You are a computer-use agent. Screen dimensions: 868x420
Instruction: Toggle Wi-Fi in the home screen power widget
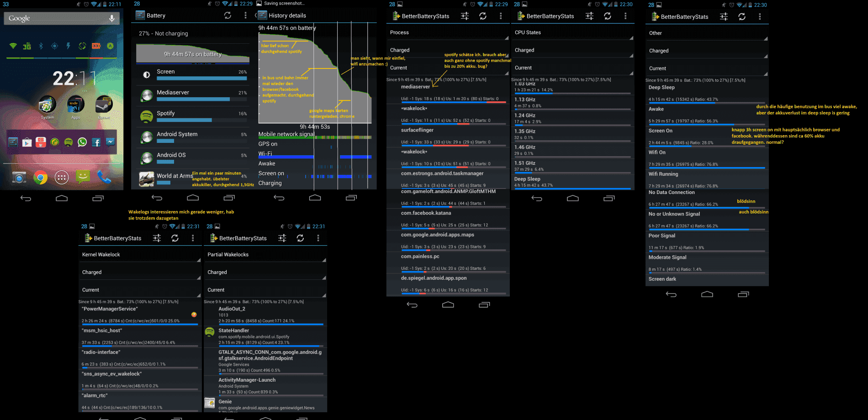(x=13, y=46)
